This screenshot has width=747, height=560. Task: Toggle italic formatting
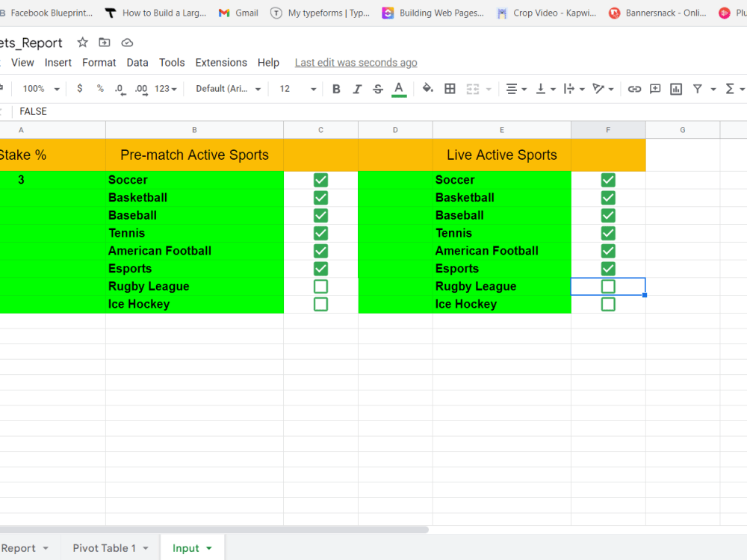[x=357, y=89]
